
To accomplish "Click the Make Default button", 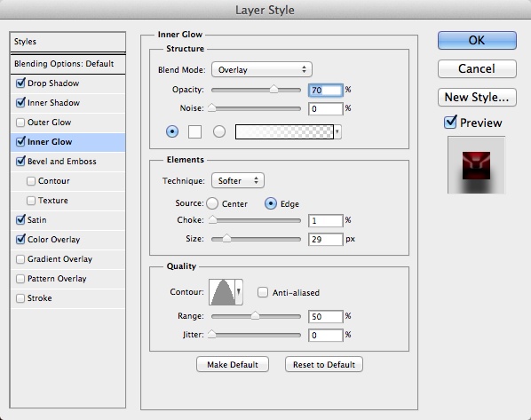I will tap(233, 364).
